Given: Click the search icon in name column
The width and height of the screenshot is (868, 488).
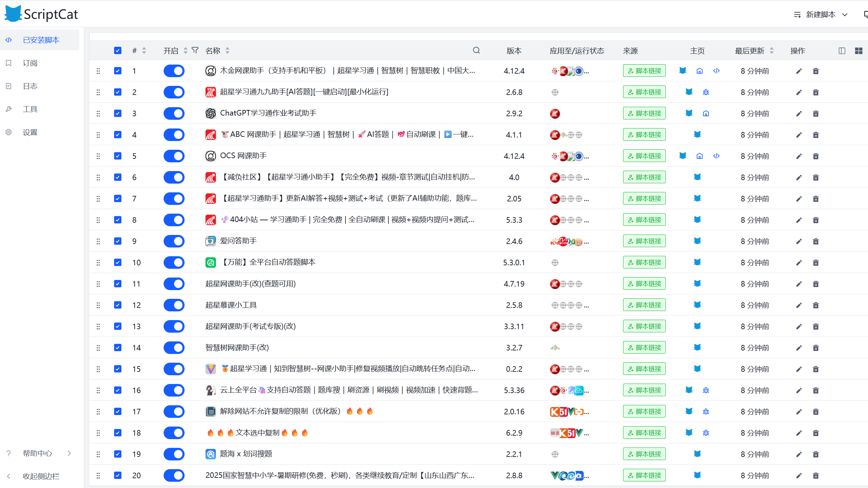Looking at the screenshot, I should point(476,51).
